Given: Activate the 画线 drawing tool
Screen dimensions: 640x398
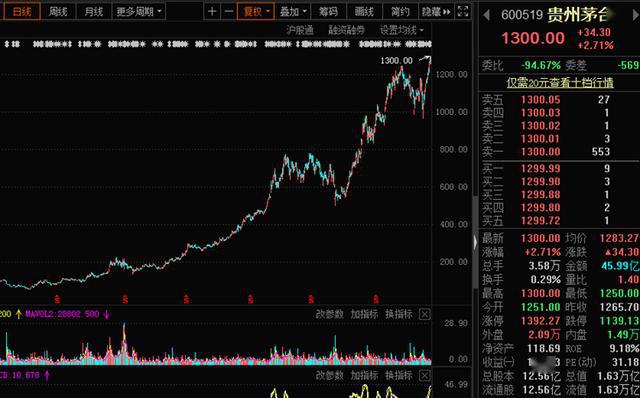Looking at the screenshot, I should pos(364,11).
